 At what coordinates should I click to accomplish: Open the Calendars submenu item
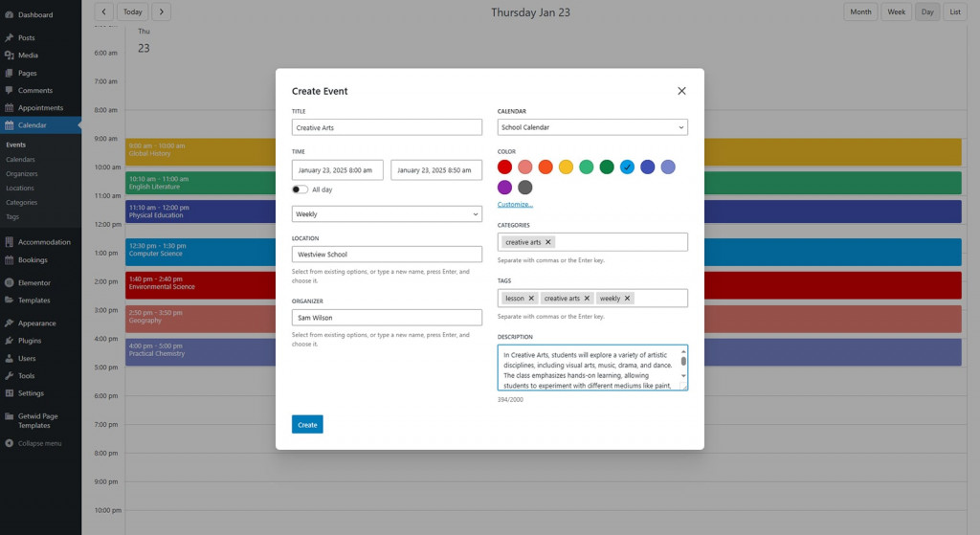pyautogui.click(x=21, y=160)
